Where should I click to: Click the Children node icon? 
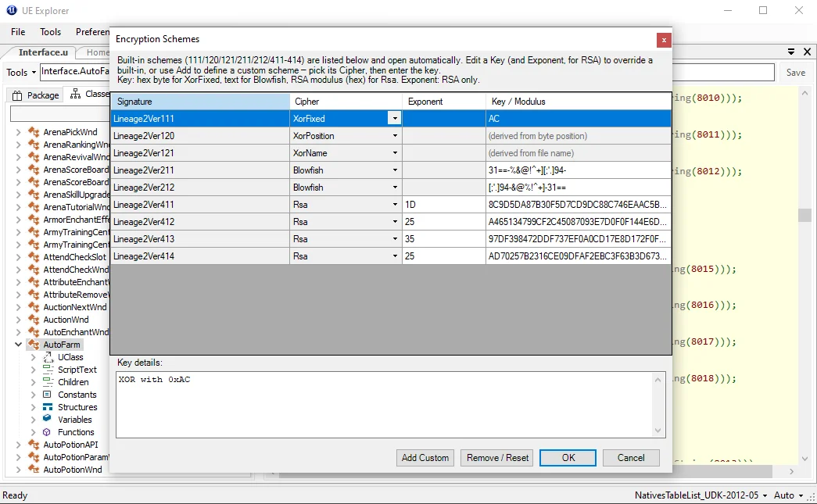[48, 381]
